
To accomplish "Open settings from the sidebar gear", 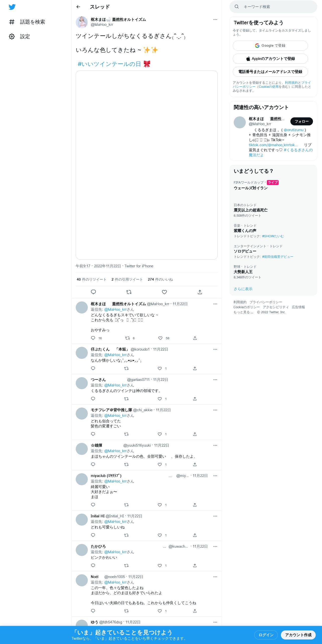I will 12,37.
